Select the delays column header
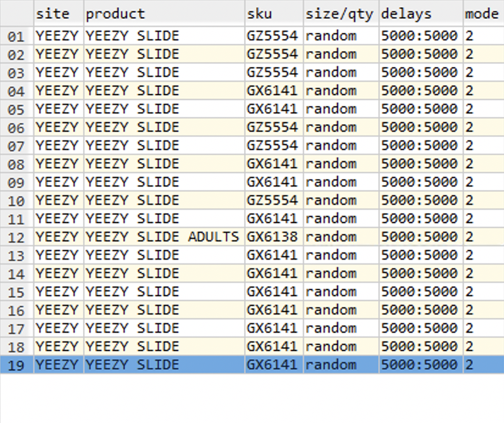Screen dimensions: 504x423 (421, 14)
